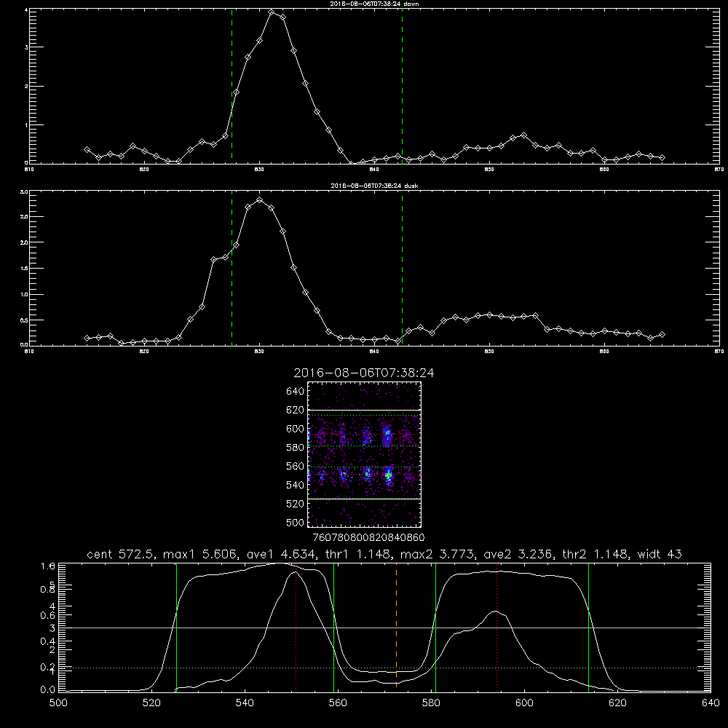Click dawn plot y-axis label 4
Screen dimensions: 728x728
[26, 9]
